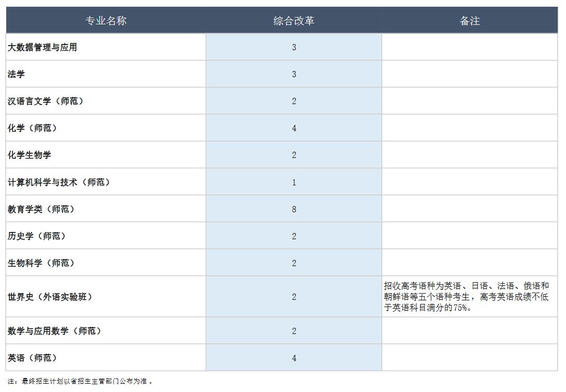Click the value 2 for 历史学（师范）
This screenshot has width=566, height=392.
294,236
